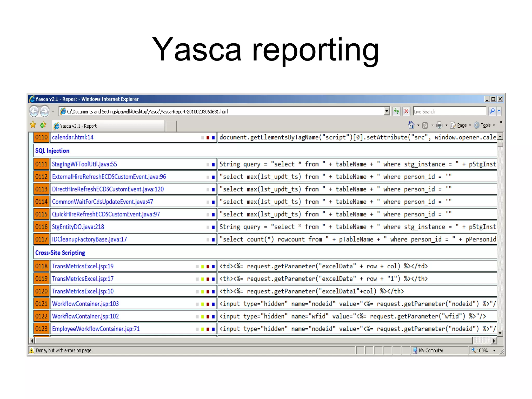The image size is (532, 399).
Task: Click the empty new tab button
Action: [171, 126]
